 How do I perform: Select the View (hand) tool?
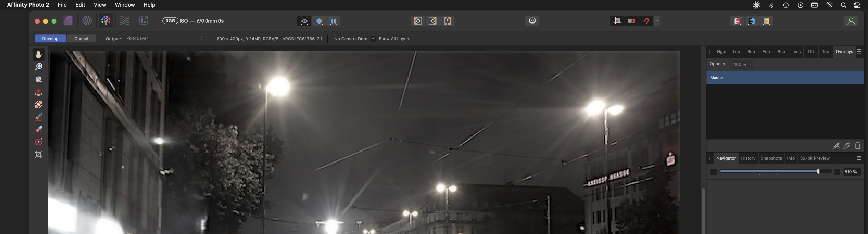39,55
